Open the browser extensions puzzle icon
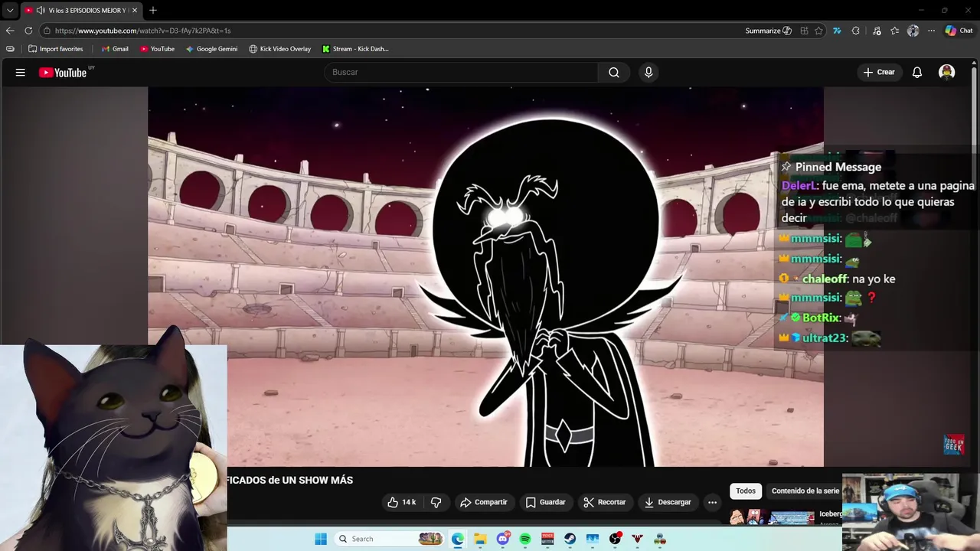The image size is (980, 551). (x=856, y=31)
